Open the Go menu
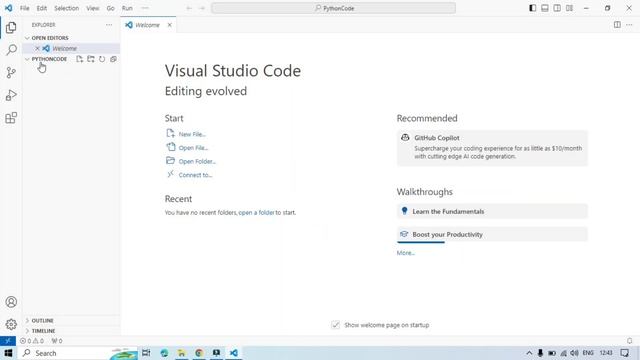 111,8
